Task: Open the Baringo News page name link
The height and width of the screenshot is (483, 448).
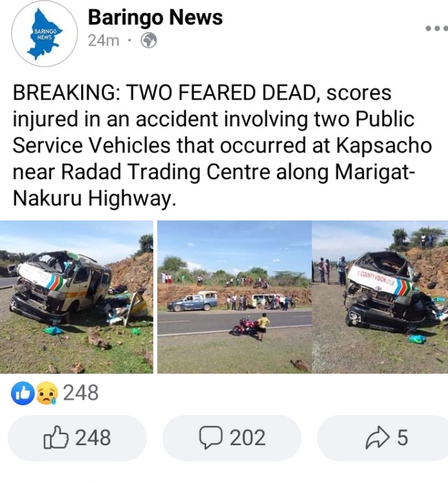Action: tap(155, 17)
